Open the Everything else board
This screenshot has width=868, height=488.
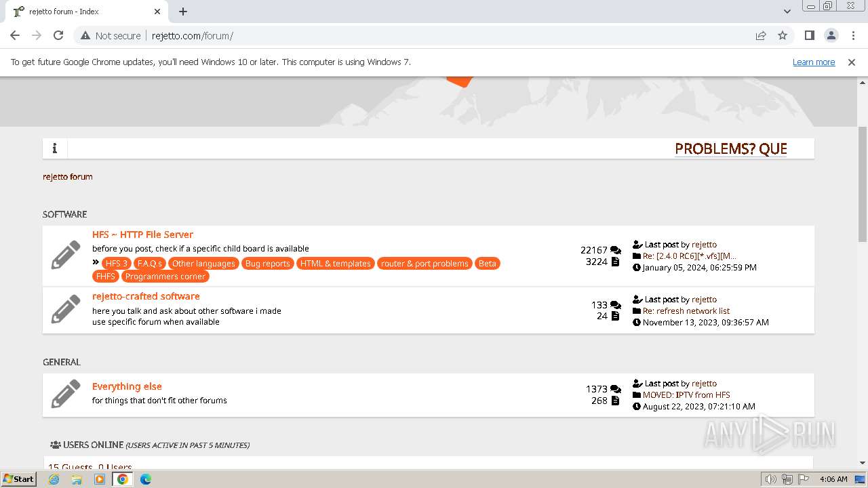127,386
